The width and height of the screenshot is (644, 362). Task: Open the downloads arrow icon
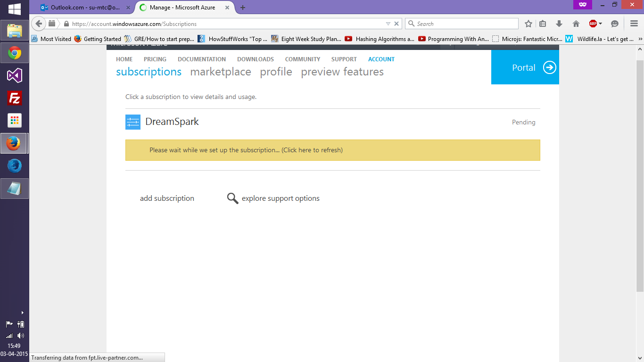559,24
